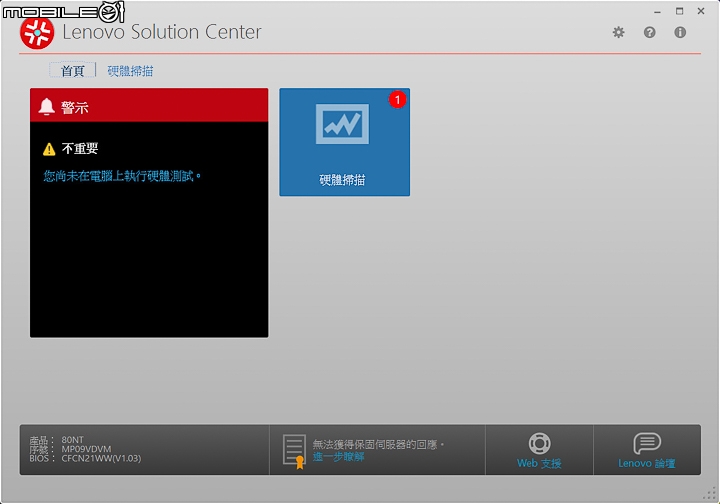Open the 您尚未在電腦上執行硬體測試 alert link
This screenshot has height=504, width=720.
[x=122, y=176]
